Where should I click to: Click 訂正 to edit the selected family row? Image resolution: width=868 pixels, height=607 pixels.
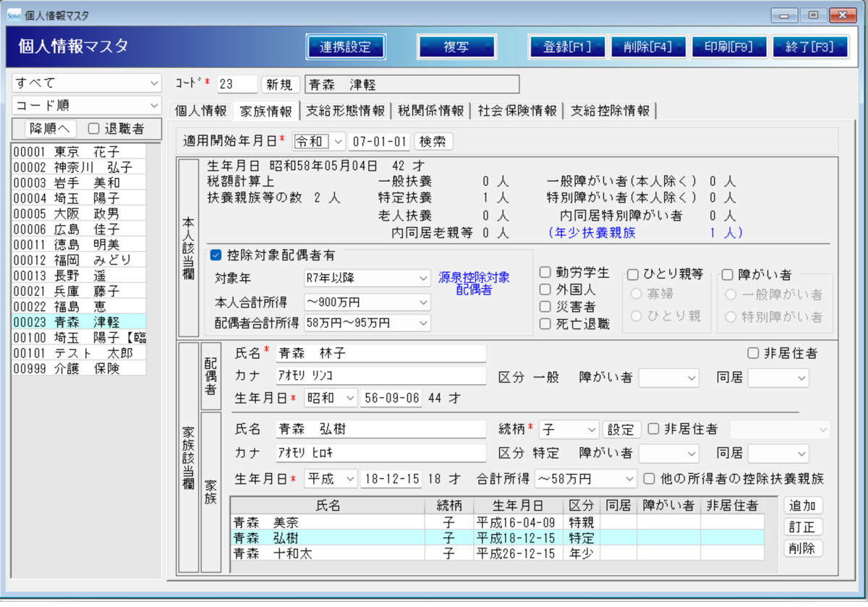pyautogui.click(x=803, y=527)
